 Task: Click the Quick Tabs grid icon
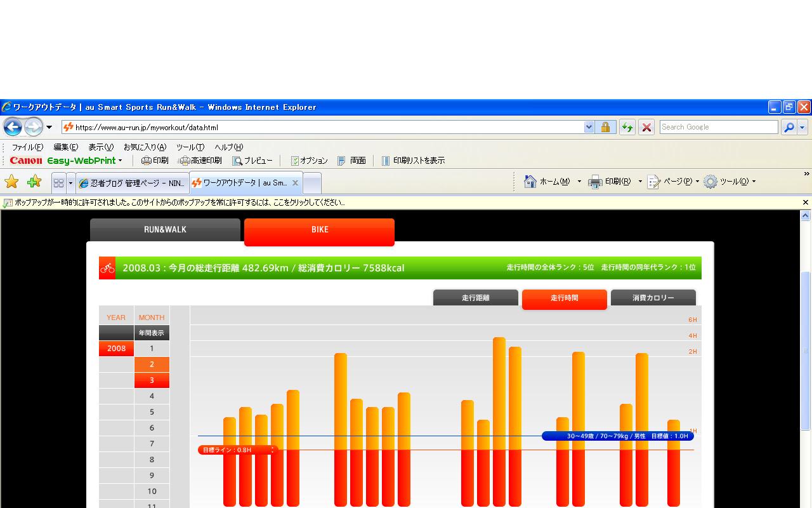(58, 183)
